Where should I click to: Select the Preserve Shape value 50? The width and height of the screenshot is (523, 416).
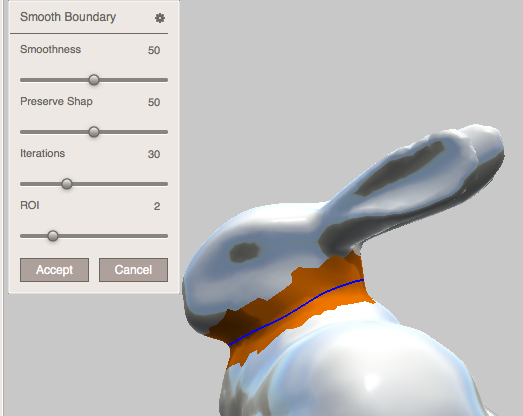[x=154, y=102]
